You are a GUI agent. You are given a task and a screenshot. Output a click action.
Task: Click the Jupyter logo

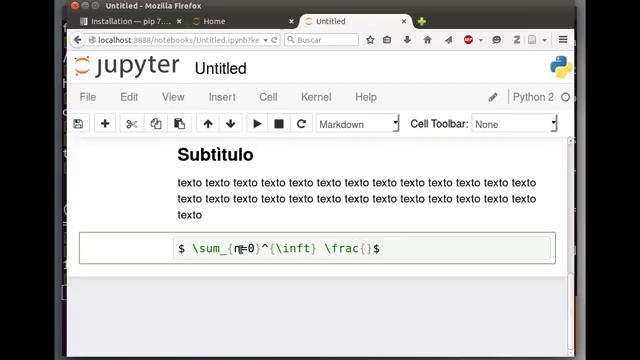[x=127, y=66]
